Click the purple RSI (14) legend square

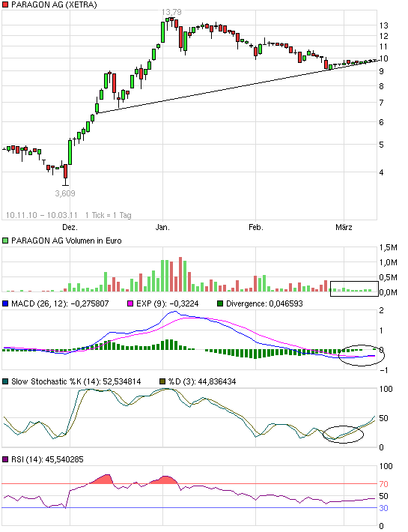pos(5,459)
